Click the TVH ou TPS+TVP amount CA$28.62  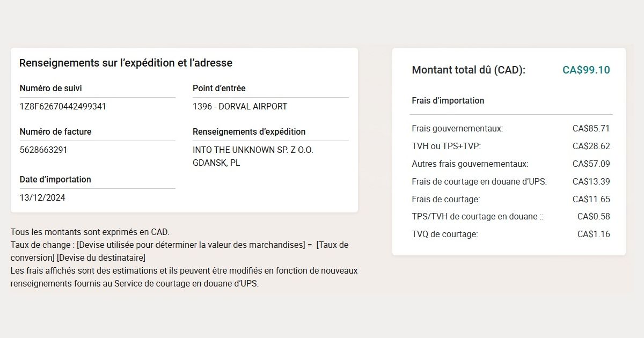[591, 146]
